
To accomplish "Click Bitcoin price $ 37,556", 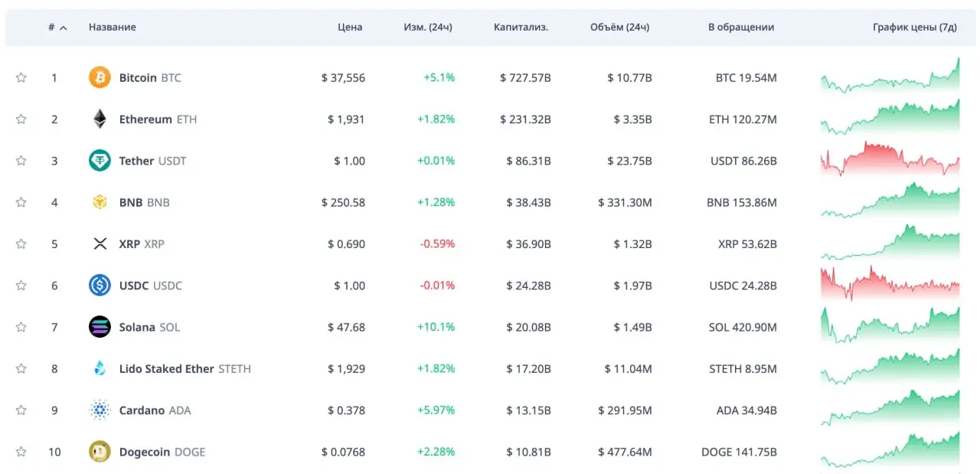I will pos(343,77).
